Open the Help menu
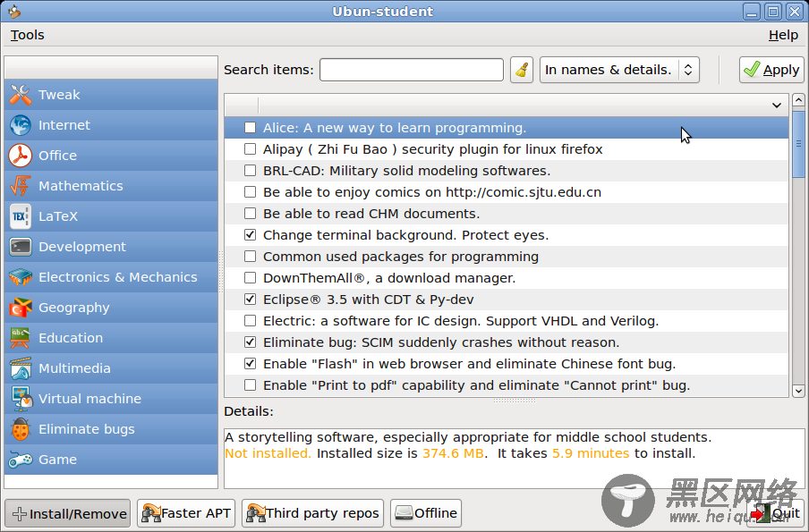The width and height of the screenshot is (809, 532). coord(783,35)
